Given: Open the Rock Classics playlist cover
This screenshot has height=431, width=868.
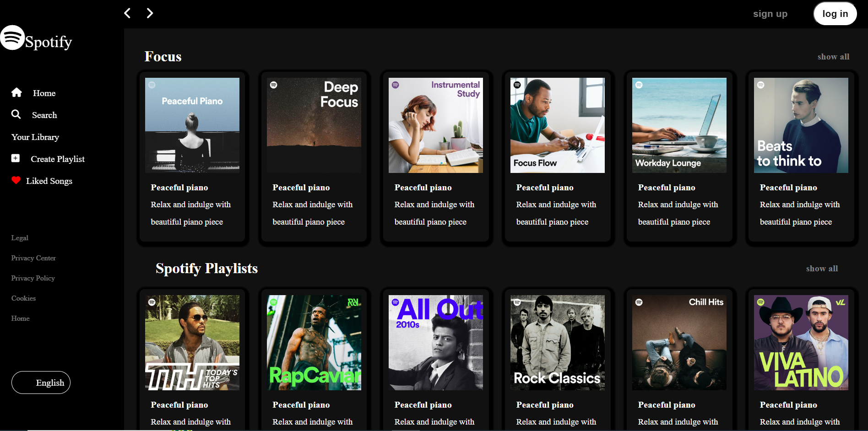Looking at the screenshot, I should pyautogui.click(x=558, y=343).
